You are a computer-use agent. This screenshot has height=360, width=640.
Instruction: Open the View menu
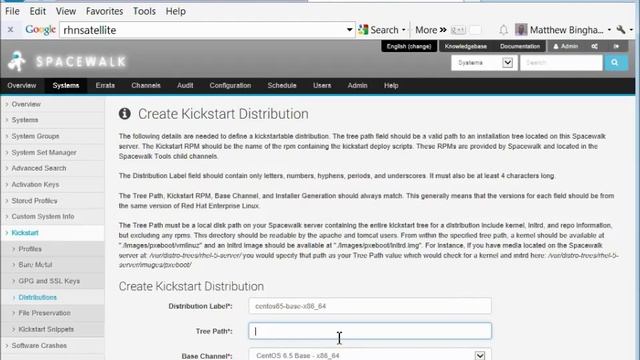tap(66, 11)
